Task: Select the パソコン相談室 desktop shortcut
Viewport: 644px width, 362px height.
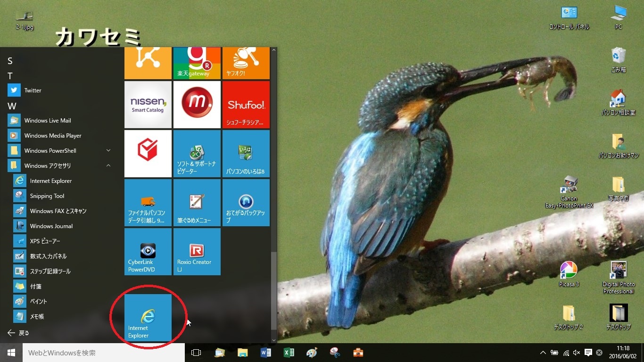Action: pyautogui.click(x=618, y=103)
